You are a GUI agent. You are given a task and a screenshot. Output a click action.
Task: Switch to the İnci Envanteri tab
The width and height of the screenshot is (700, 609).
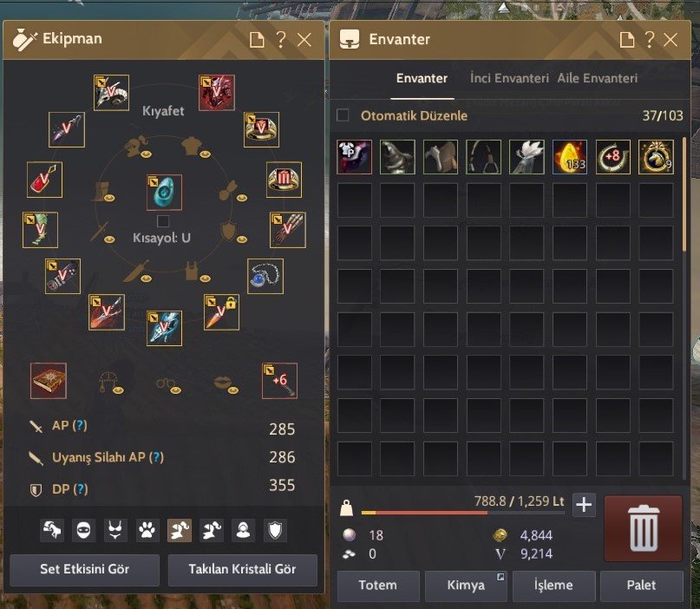click(x=509, y=78)
